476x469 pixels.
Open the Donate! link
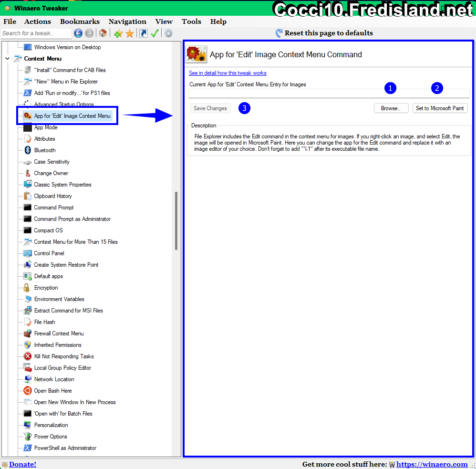pyautogui.click(x=22, y=464)
